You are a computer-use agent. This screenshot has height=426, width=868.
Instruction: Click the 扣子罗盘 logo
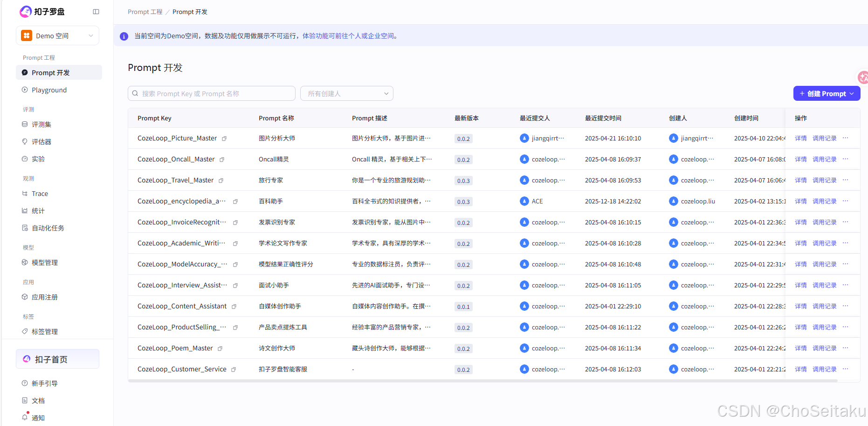42,12
